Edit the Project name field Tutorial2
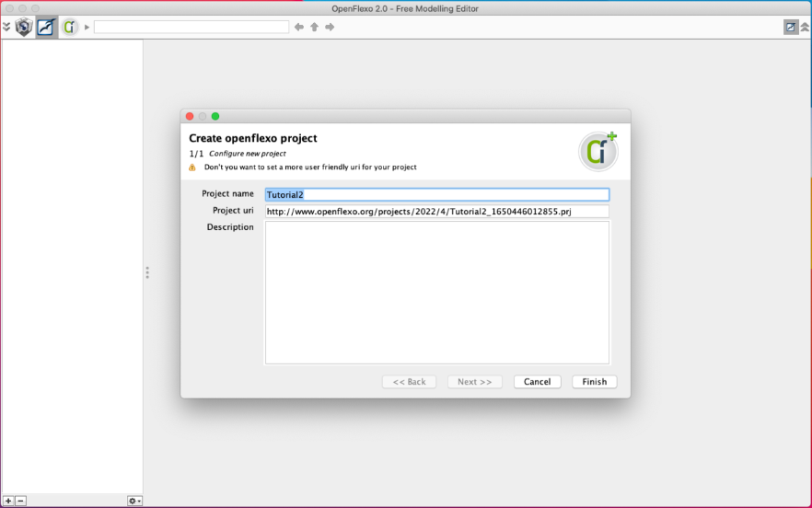This screenshot has height=508, width=812. (437, 195)
